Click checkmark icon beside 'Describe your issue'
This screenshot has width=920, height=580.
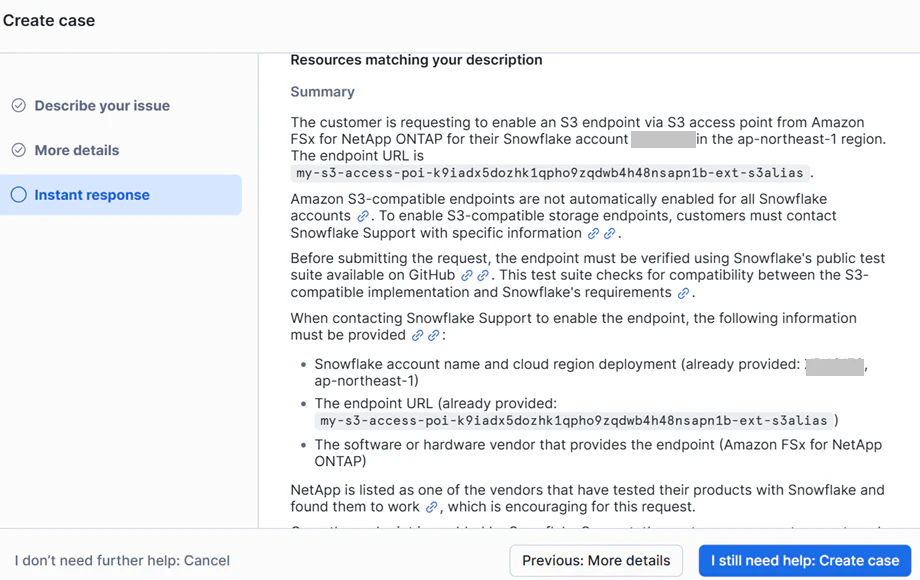18,106
